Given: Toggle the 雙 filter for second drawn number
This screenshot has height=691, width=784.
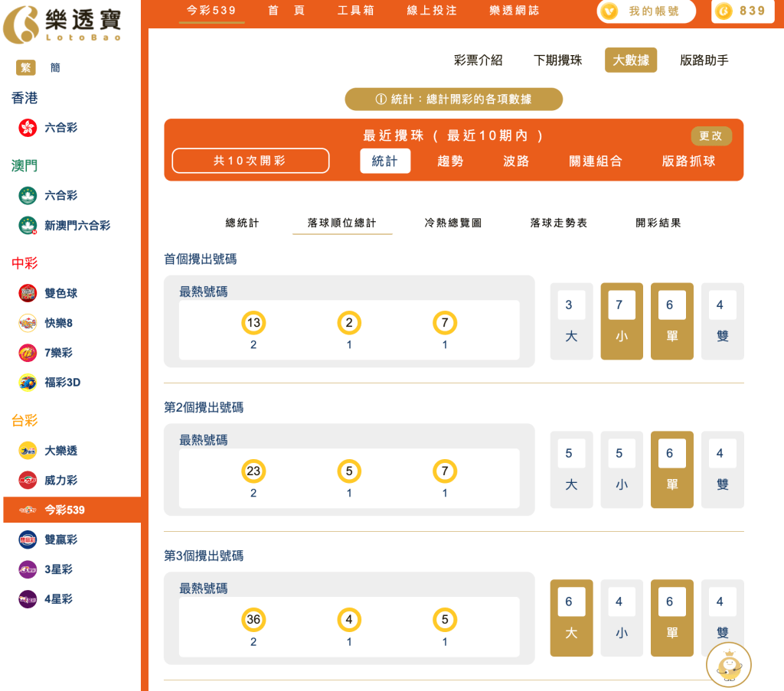Looking at the screenshot, I should (722, 469).
